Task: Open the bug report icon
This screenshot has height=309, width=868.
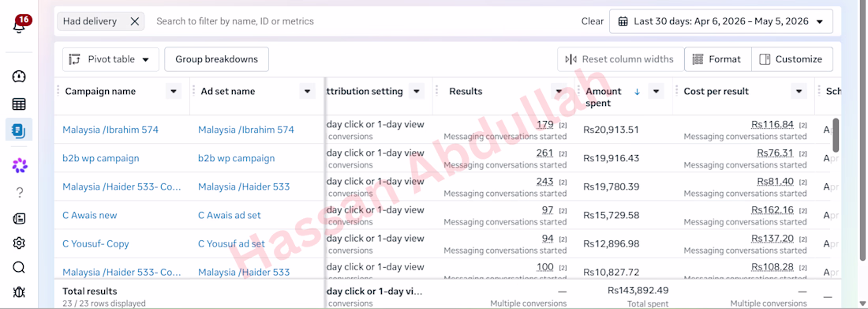Action: click(19, 292)
